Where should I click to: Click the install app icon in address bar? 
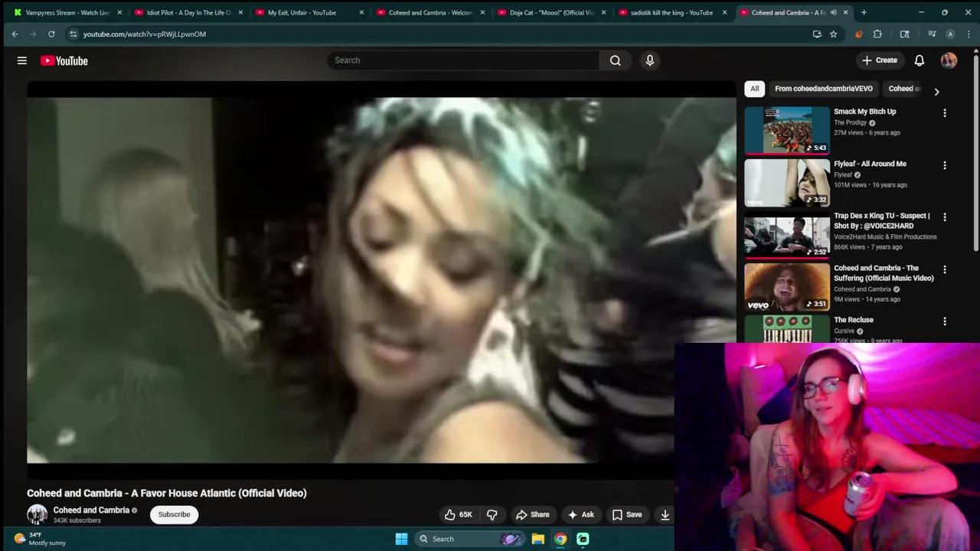[x=817, y=34]
